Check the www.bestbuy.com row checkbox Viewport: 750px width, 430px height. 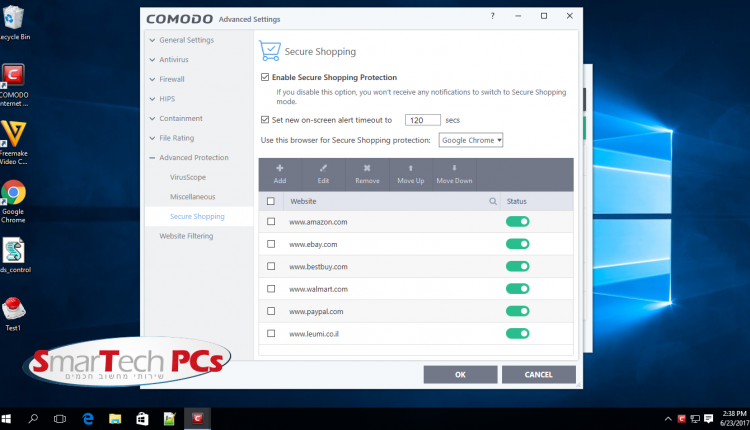click(x=271, y=266)
